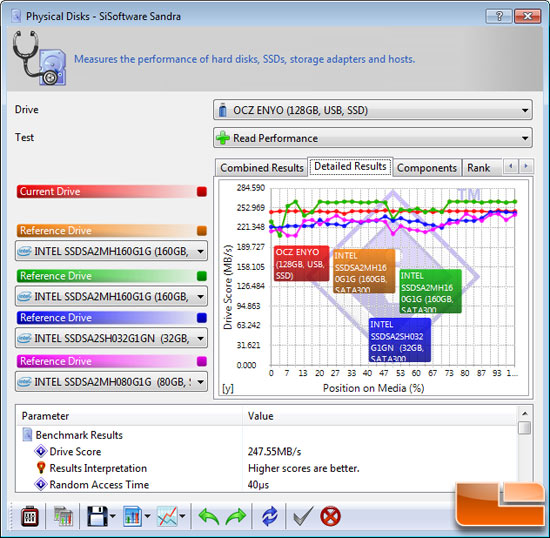Click the [y] axis toggle label
Viewport: 550px width, 538px height.
point(228,388)
